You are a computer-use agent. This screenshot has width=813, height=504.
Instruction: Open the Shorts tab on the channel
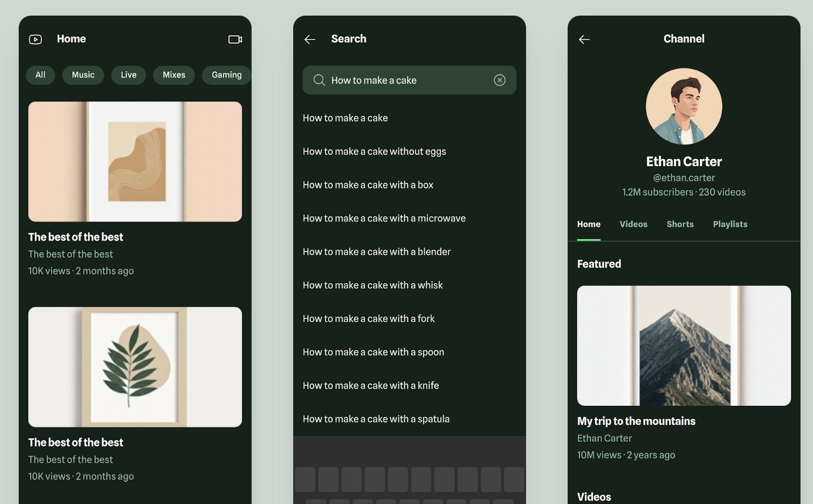[680, 224]
